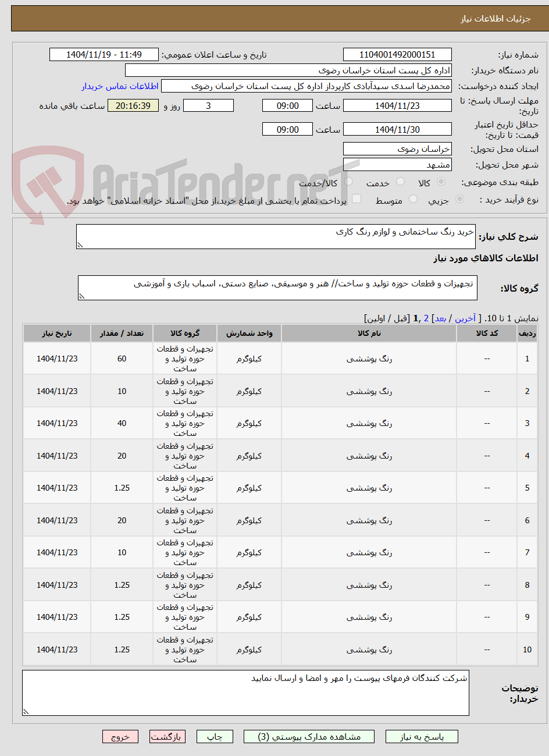Click the 'چاپ' print button
The image size is (549, 756).
pyautogui.click(x=215, y=737)
